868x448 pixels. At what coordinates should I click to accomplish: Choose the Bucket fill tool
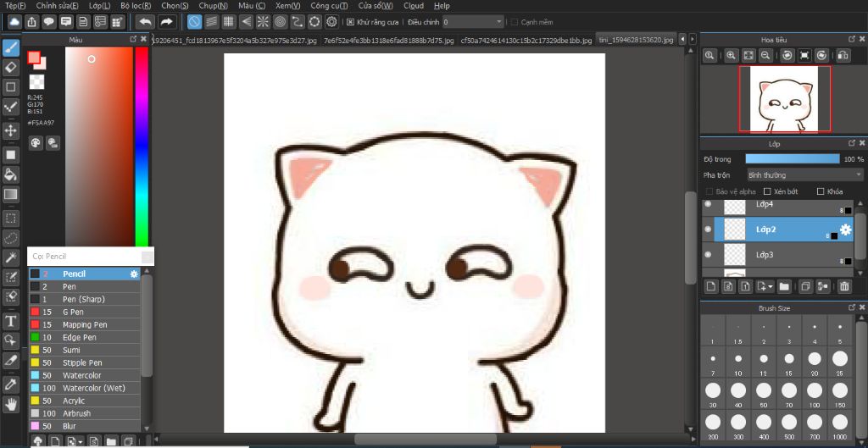[10, 174]
